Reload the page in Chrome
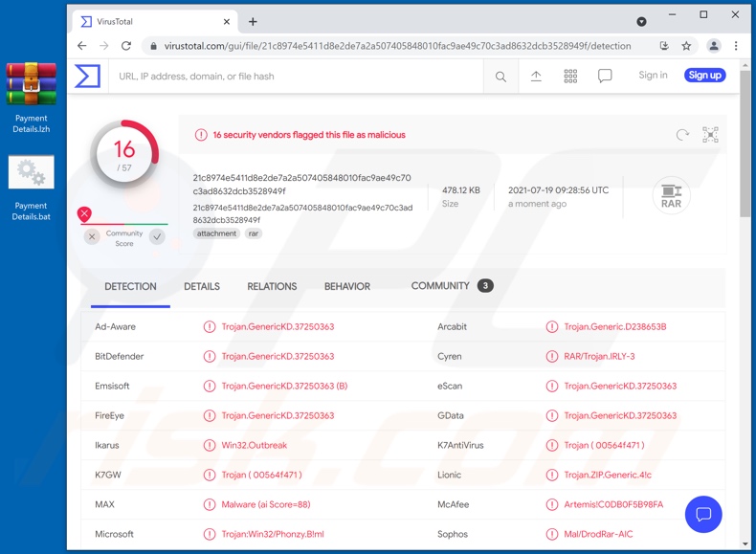 click(126, 46)
